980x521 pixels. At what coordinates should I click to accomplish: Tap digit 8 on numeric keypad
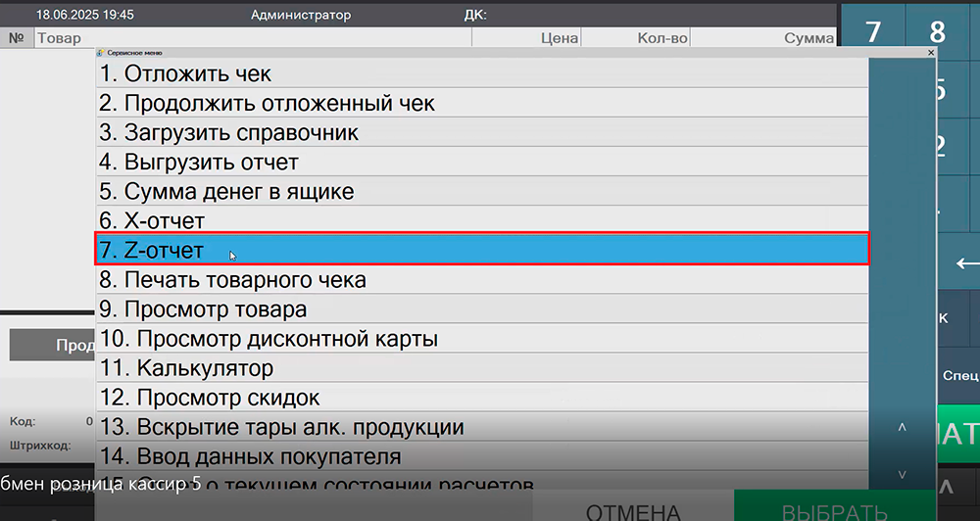938,30
